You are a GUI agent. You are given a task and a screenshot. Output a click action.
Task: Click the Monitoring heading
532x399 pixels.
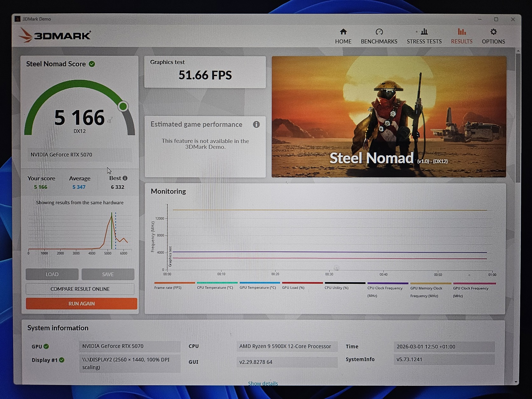pos(168,191)
